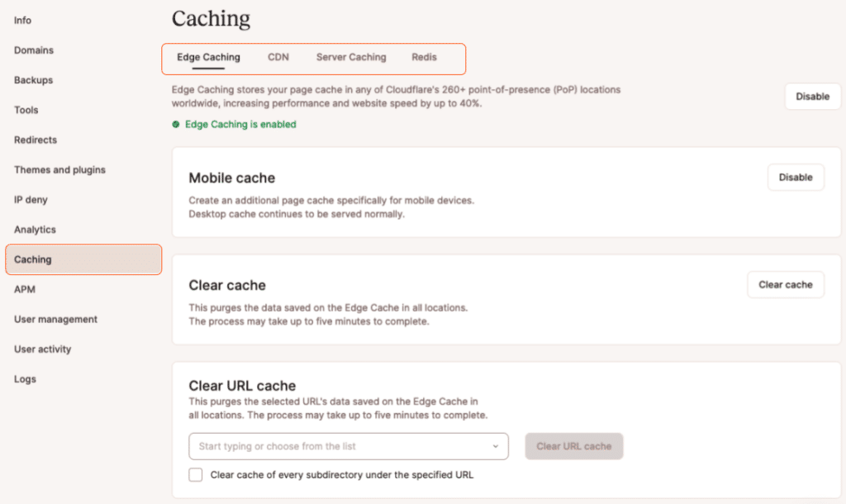
Task: Open the Server Caching tab
Action: 350,57
